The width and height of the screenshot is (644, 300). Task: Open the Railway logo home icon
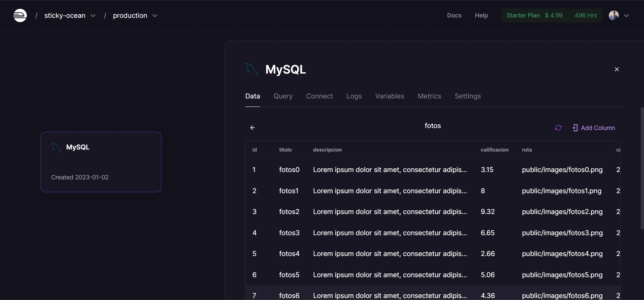pos(20,15)
